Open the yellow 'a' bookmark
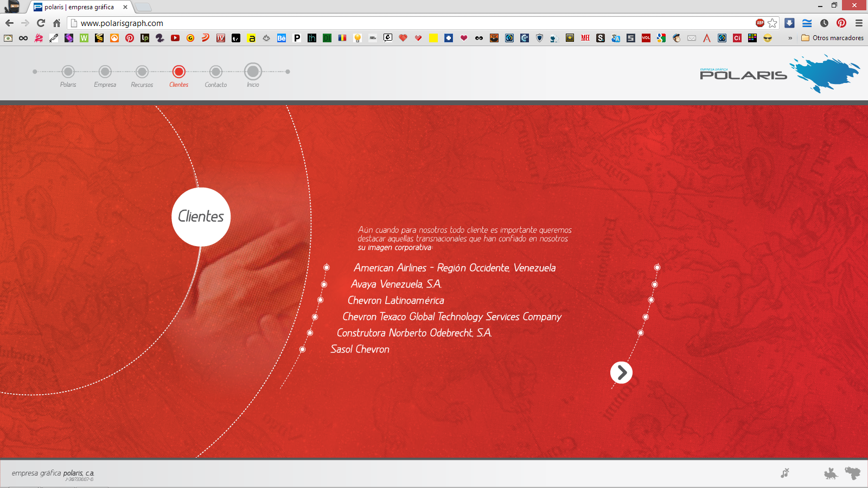 coord(252,38)
